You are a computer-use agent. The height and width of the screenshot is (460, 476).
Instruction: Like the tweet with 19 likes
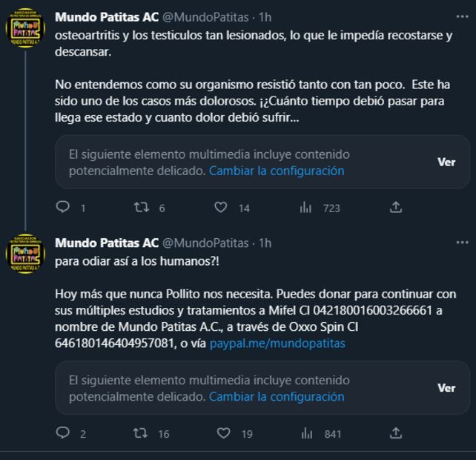222,433
